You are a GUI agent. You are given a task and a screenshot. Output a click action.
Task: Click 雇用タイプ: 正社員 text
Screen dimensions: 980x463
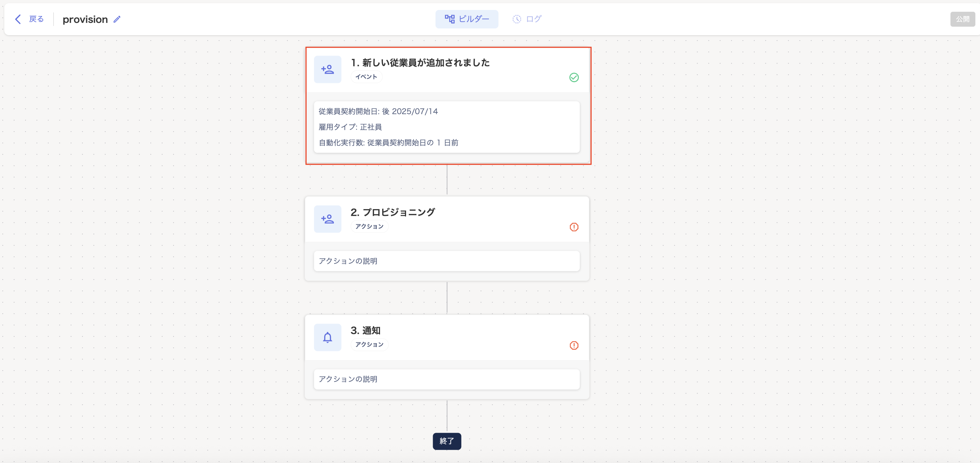350,127
